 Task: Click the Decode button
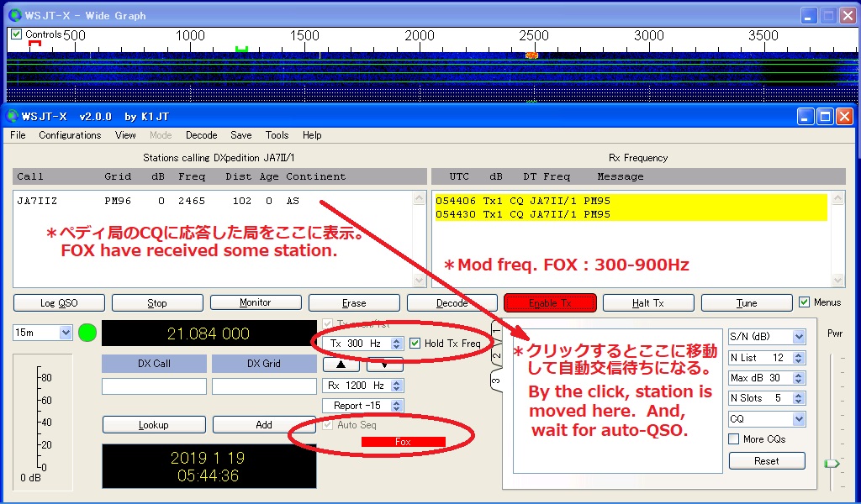tap(452, 302)
